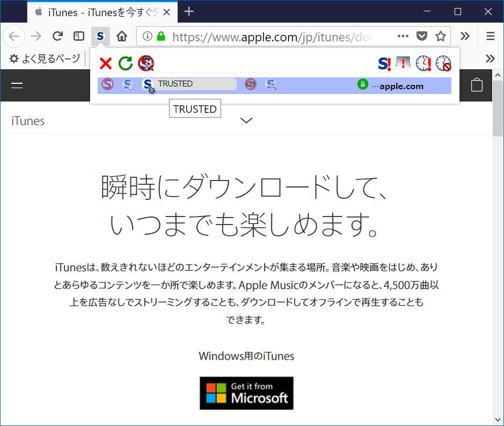Click the green reload icon in NoScript popup

[126, 63]
